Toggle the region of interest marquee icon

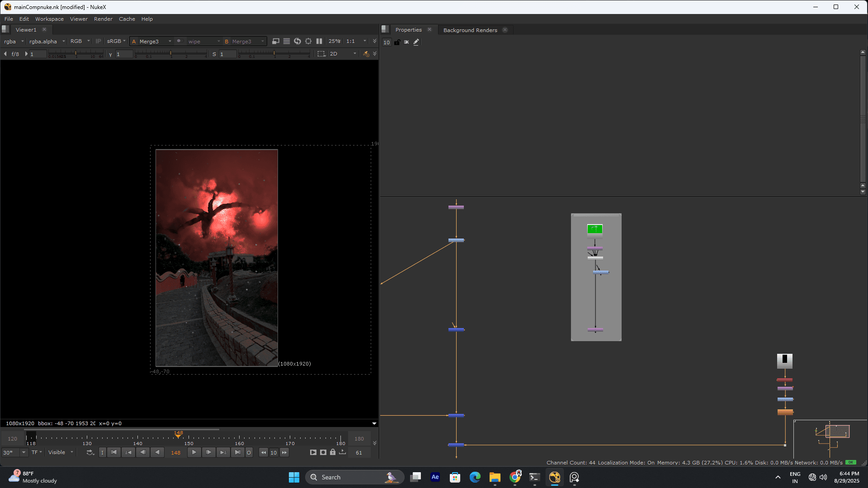click(321, 54)
